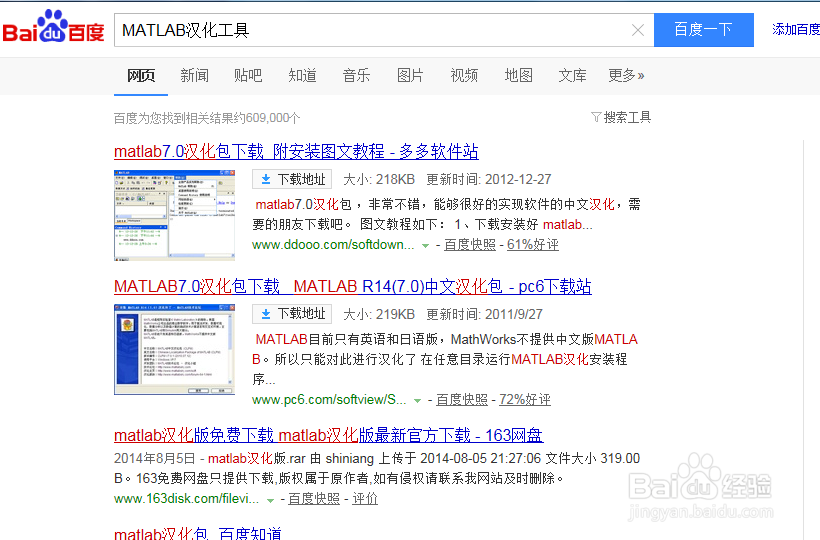Select the 网页 tab
The image size is (820, 540).
pos(141,76)
